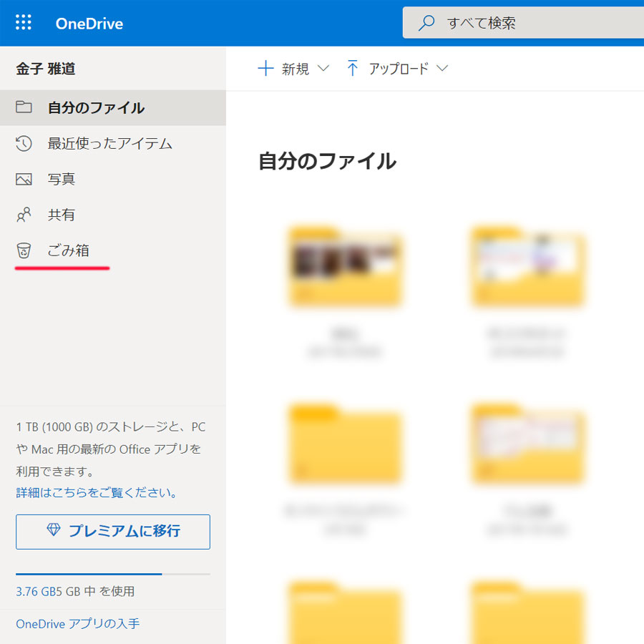Open 写真 in the sidebar
This screenshot has width=644, height=644.
[113, 179]
